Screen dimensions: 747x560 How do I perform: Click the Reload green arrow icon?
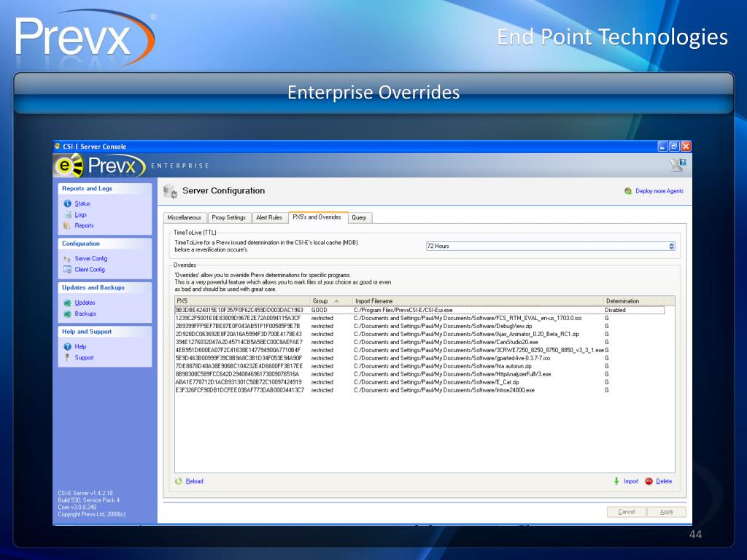179,481
